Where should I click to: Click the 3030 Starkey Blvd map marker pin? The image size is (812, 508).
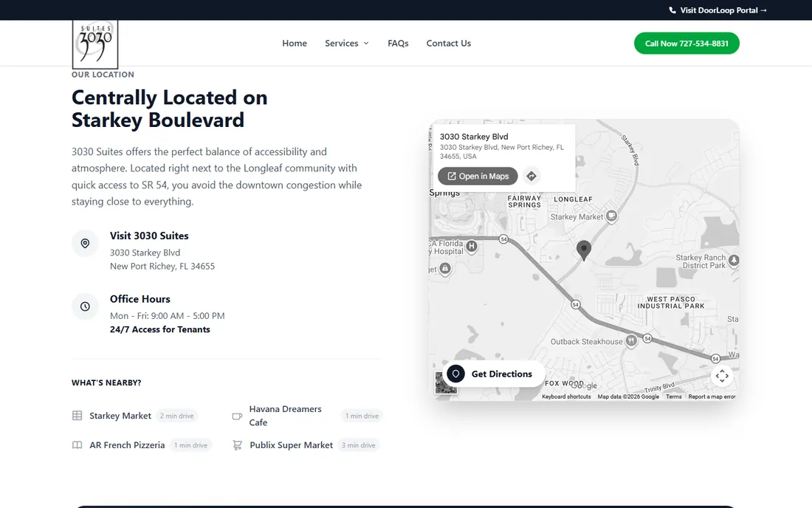click(x=584, y=250)
